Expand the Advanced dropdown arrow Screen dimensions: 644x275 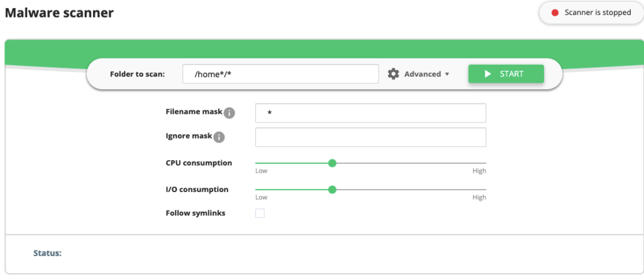[x=447, y=74]
